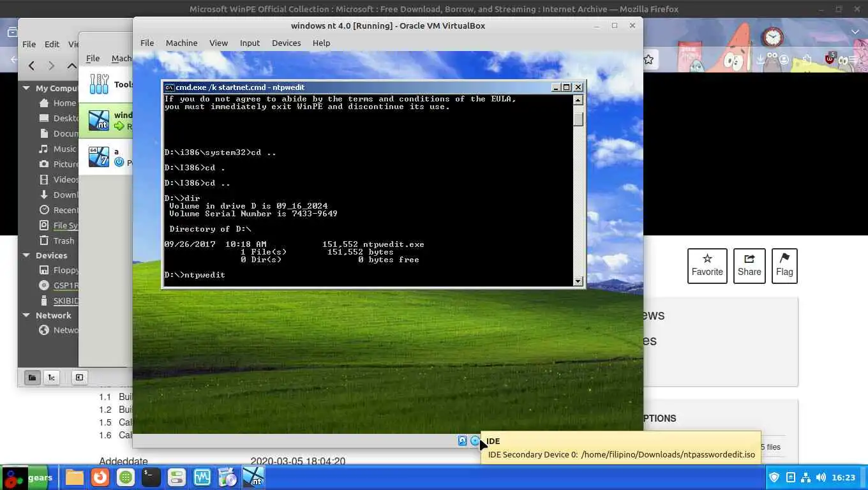This screenshot has width=868, height=490.
Task: Go forward in the file manager
Action: coord(52,65)
